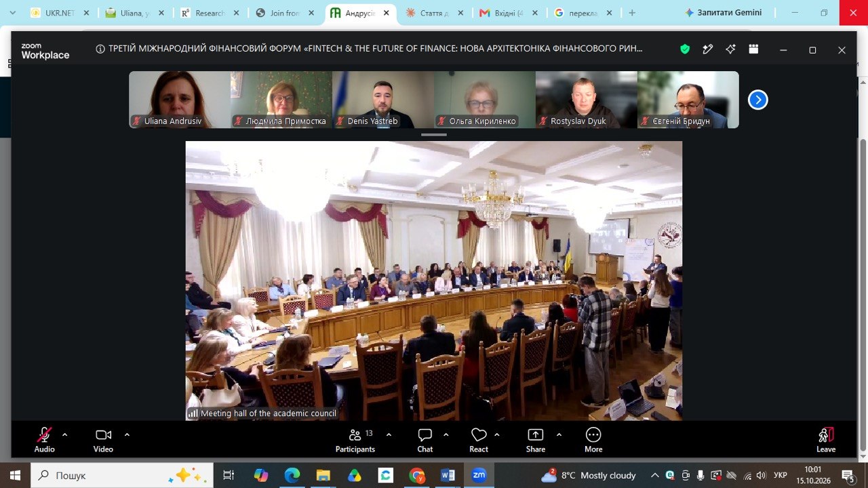Switch to the UKR.NET browser tab

tap(59, 13)
